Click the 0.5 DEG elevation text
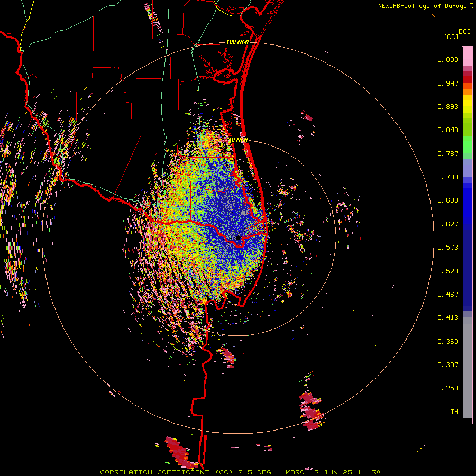The width and height of the screenshot is (476, 476). [255, 472]
